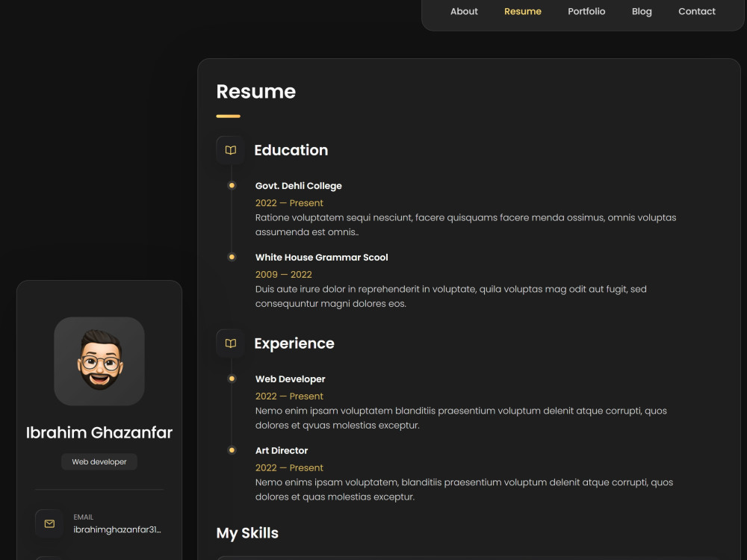Click the Education book icon
This screenshot has height=560, width=747.
pos(231,150)
